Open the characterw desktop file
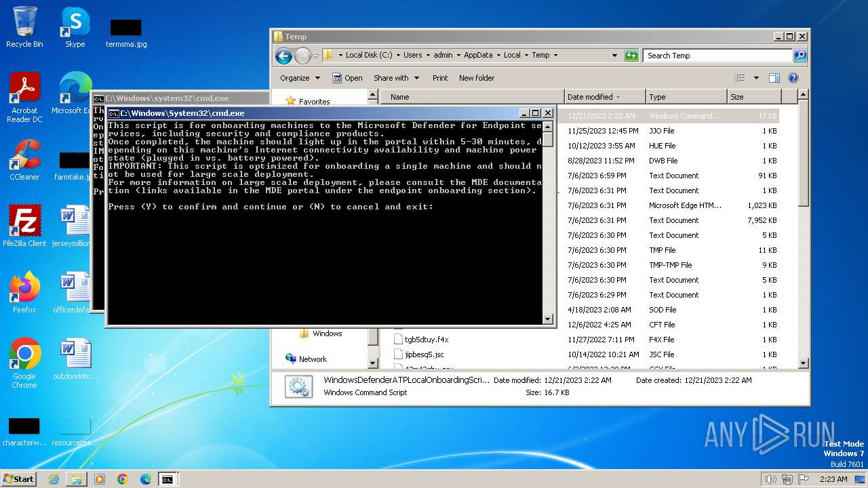 point(24,431)
